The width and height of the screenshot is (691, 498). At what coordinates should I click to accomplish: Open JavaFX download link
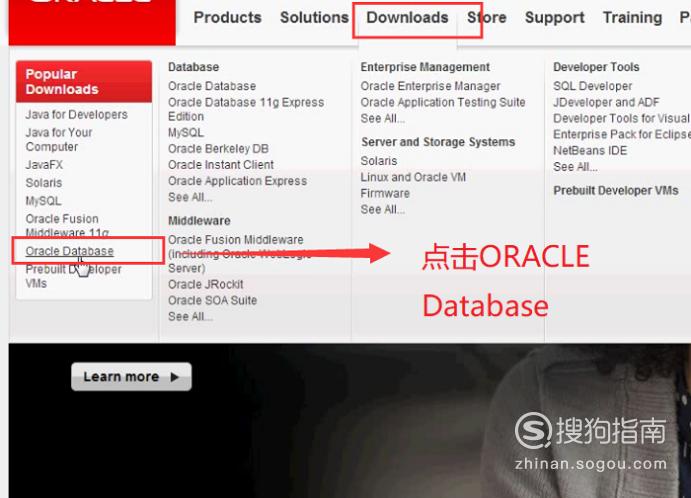pyautogui.click(x=44, y=165)
